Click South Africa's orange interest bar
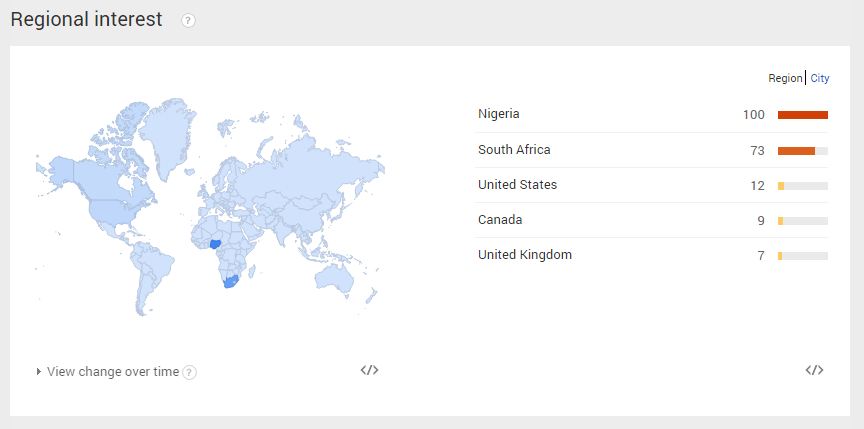864x429 pixels. pyautogui.click(x=796, y=150)
